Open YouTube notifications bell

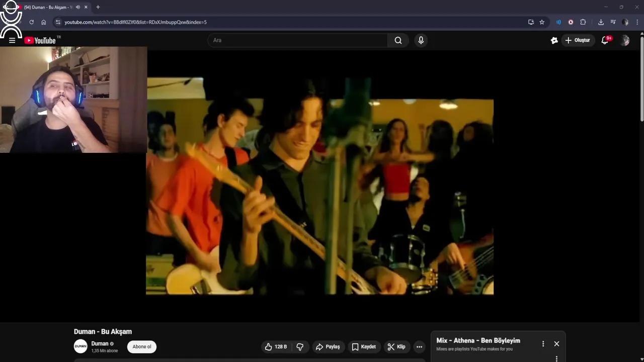click(605, 40)
